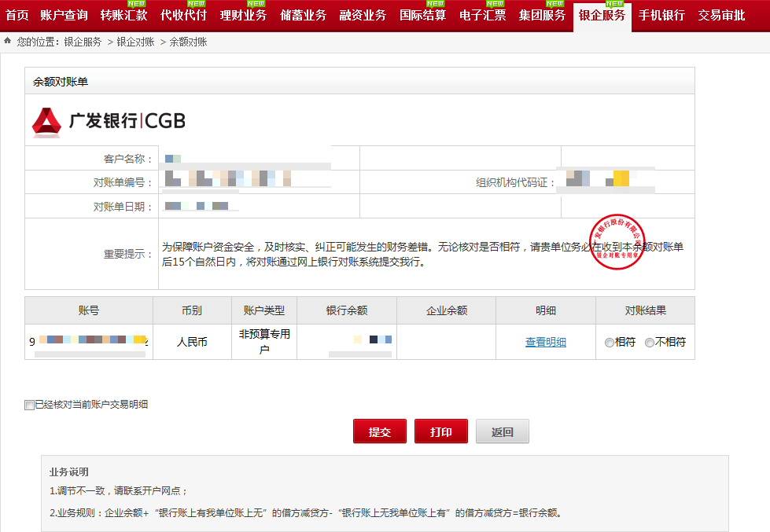This screenshot has height=532, width=770.
Task: Click the red 打印 button
Action: (x=441, y=431)
